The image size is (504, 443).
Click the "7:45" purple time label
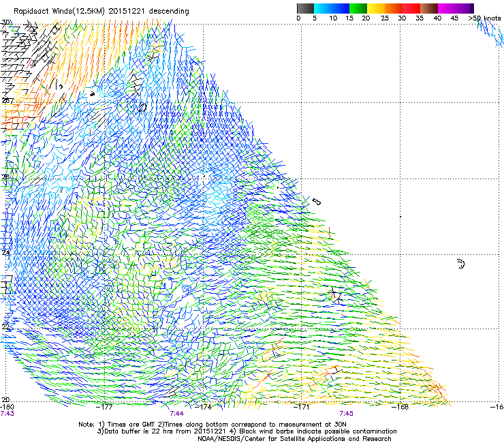pyautogui.click(x=346, y=414)
